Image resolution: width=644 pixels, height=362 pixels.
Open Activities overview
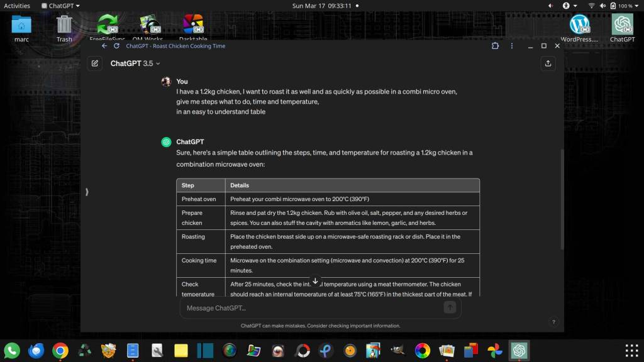(17, 6)
